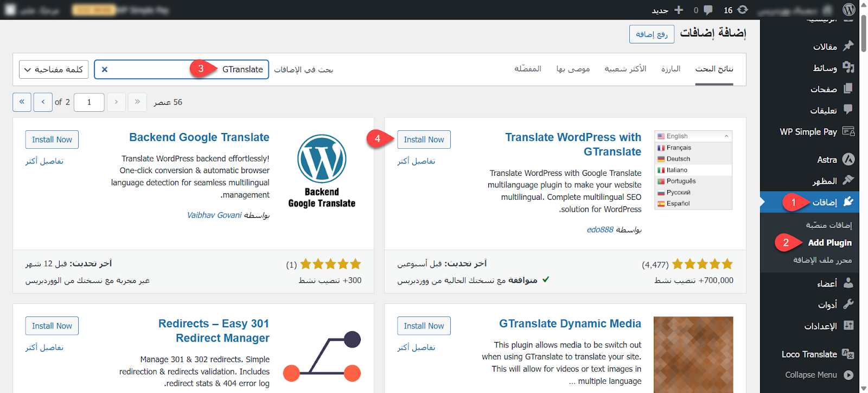Open author edo888 link
This screenshot has width=868, height=393.
[600, 230]
